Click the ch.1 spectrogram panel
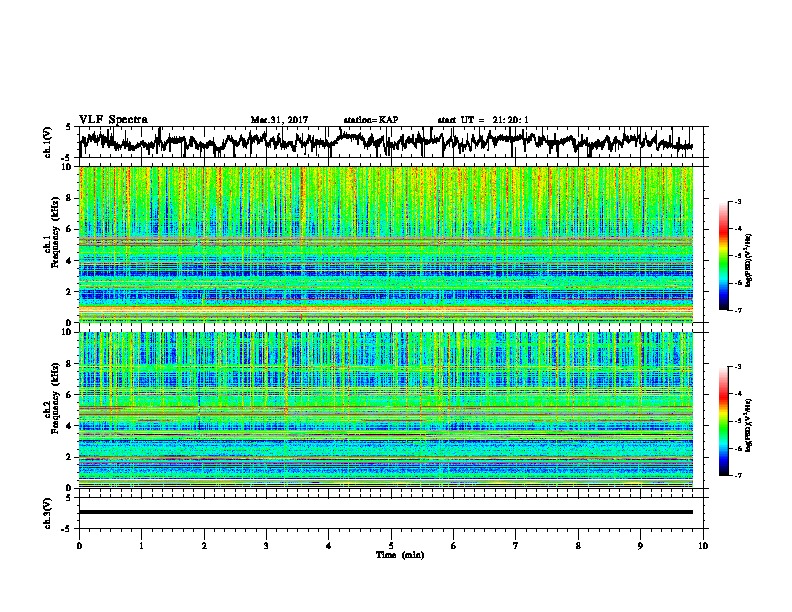 (x=386, y=244)
